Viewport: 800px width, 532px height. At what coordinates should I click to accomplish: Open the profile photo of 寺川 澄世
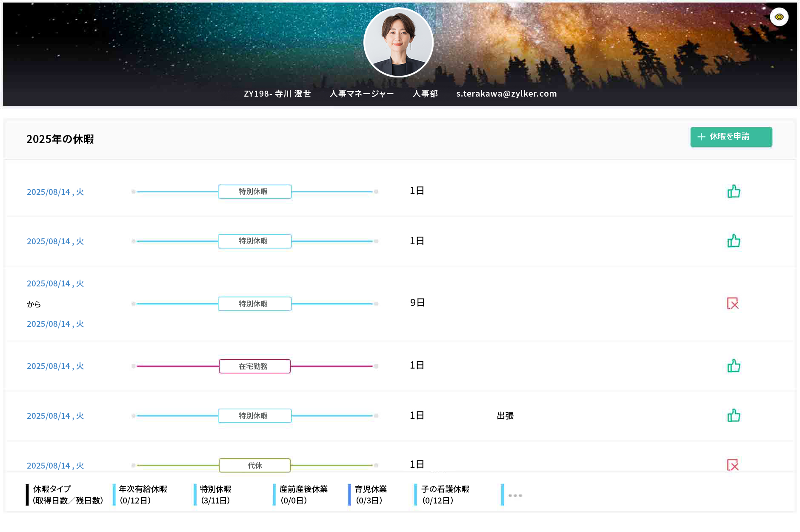coord(398,43)
